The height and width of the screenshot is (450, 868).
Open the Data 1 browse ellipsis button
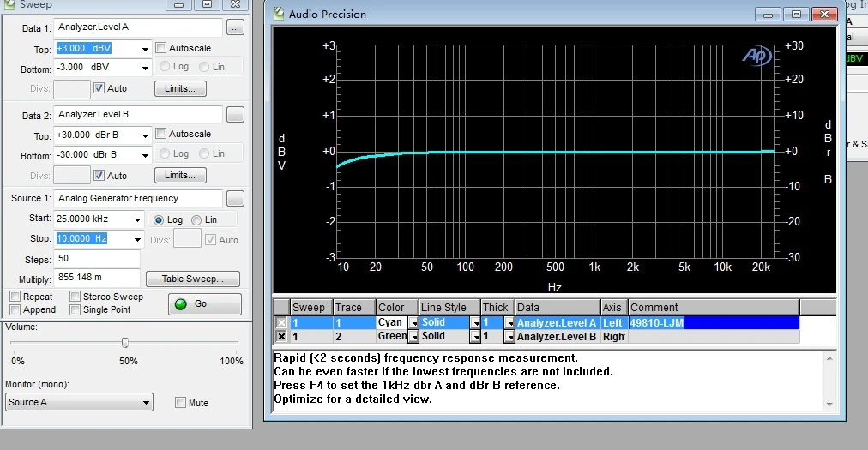click(x=235, y=27)
